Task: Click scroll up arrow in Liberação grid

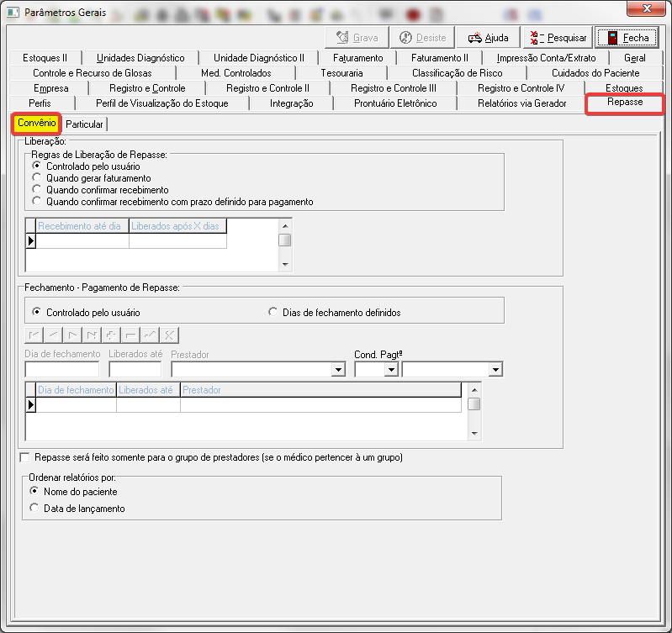Action: coord(285,225)
